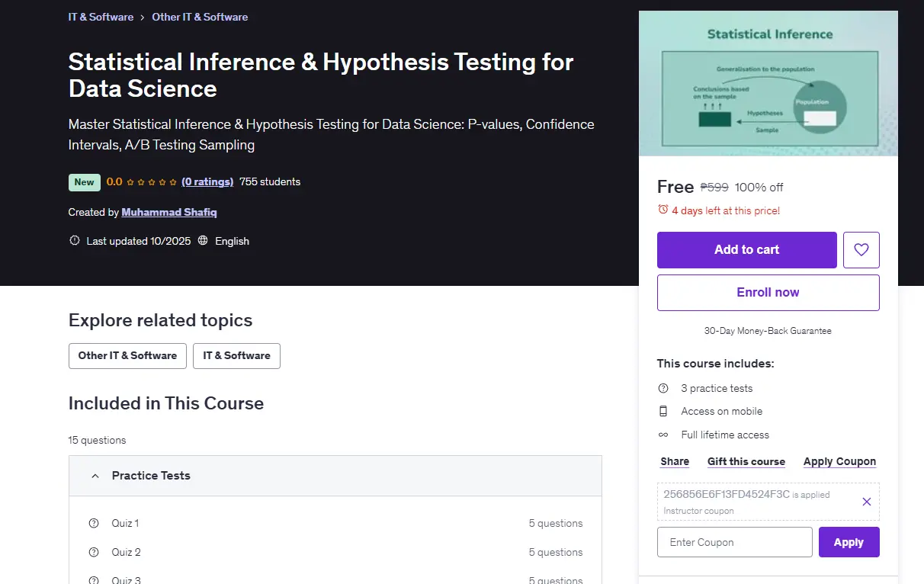Click the breadcrumb chevron separator
Image resolution: width=924 pixels, height=584 pixels.
[x=143, y=17]
